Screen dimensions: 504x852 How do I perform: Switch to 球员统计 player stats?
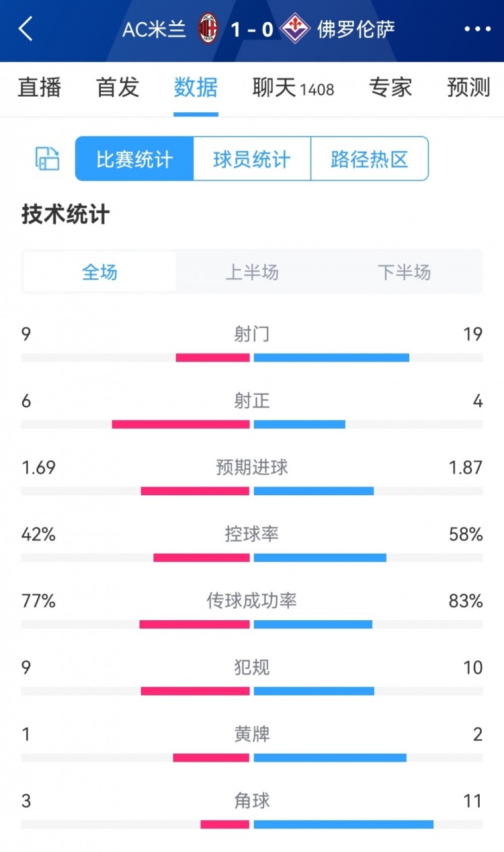pos(251,159)
